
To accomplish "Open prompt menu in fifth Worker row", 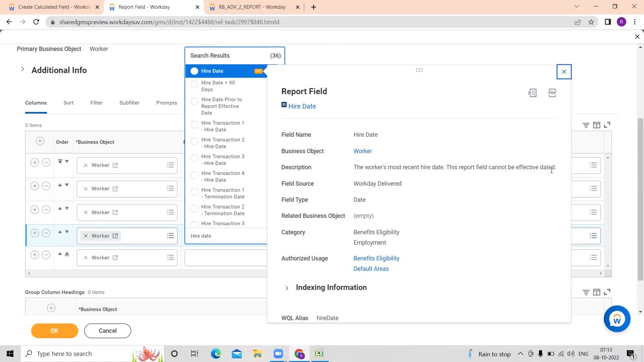I will 170,257.
